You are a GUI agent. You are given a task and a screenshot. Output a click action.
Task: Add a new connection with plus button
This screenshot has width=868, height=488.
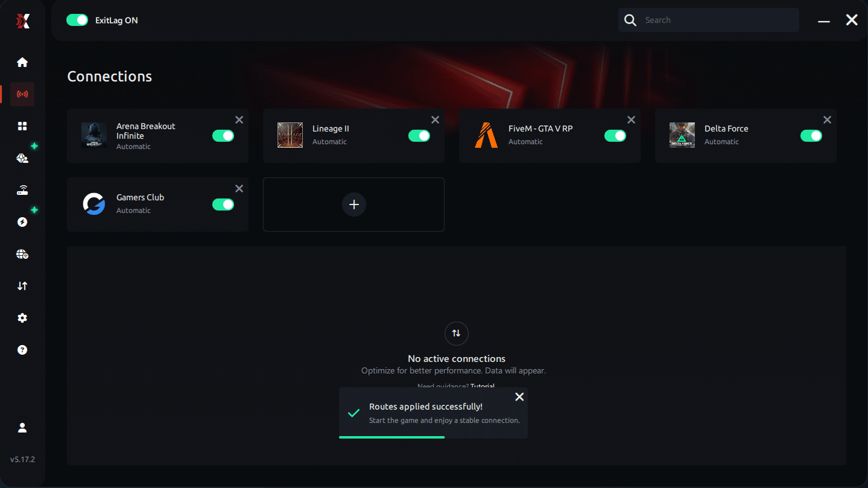[x=354, y=204]
